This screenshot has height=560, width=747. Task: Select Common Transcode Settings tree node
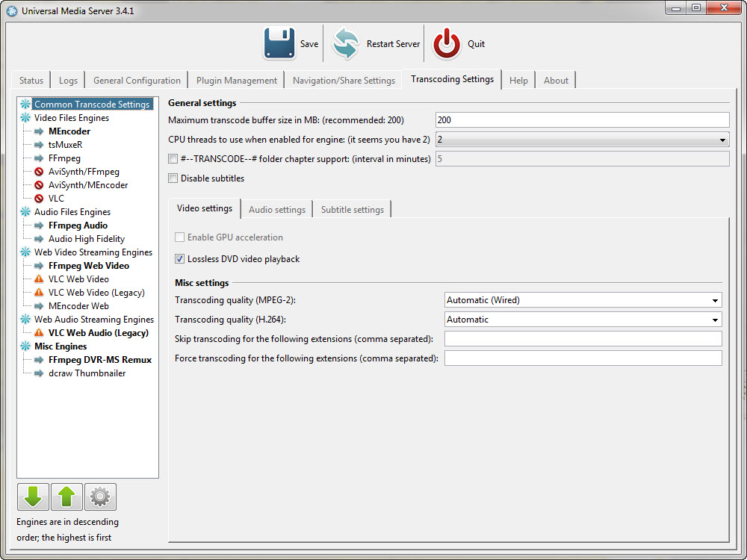tap(93, 105)
